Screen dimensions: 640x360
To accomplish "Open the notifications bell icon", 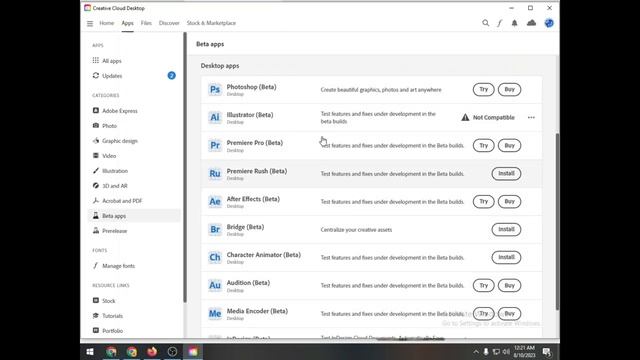I will point(514,23).
